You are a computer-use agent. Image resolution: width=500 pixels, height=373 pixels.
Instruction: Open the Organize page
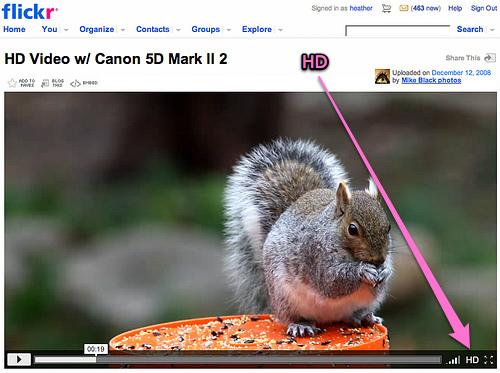pos(97,29)
